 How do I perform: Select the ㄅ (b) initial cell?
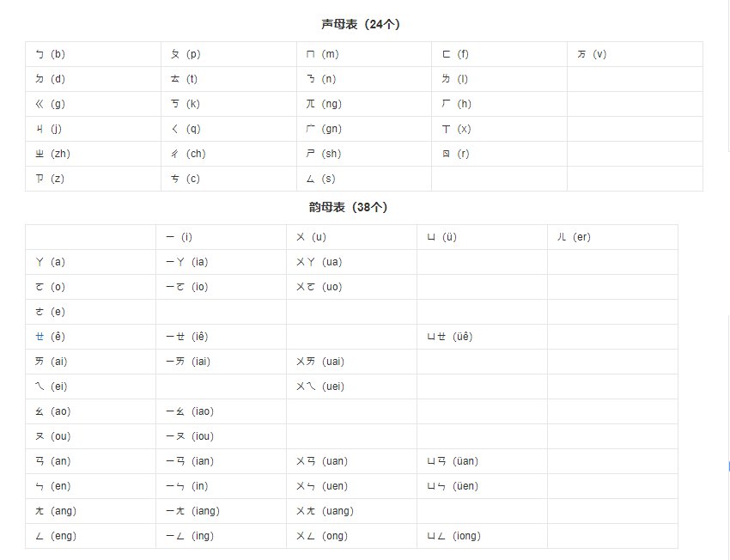[93, 54]
